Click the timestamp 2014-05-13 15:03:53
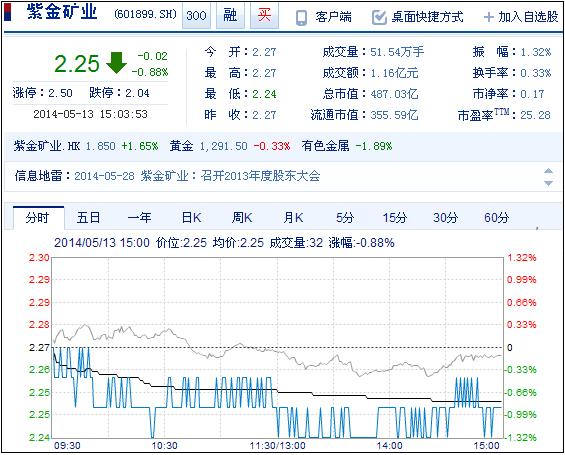The width and height of the screenshot is (565, 455). pyautogui.click(x=90, y=114)
